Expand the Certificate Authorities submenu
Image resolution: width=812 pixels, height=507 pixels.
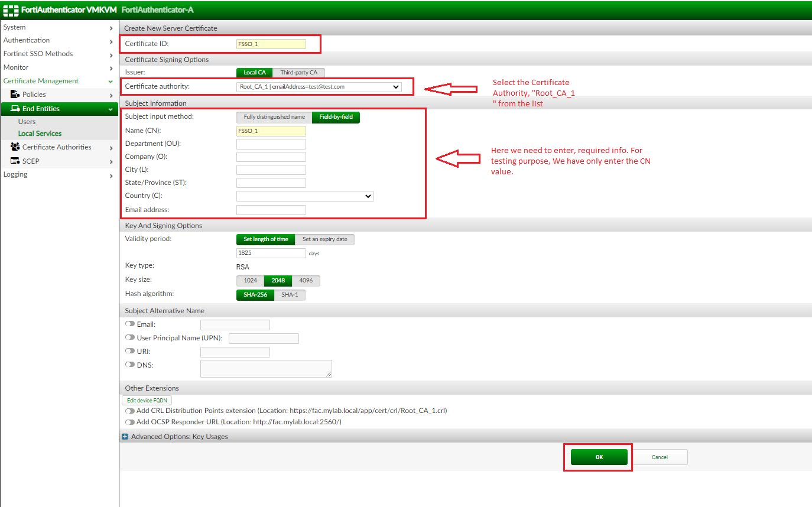click(x=59, y=147)
